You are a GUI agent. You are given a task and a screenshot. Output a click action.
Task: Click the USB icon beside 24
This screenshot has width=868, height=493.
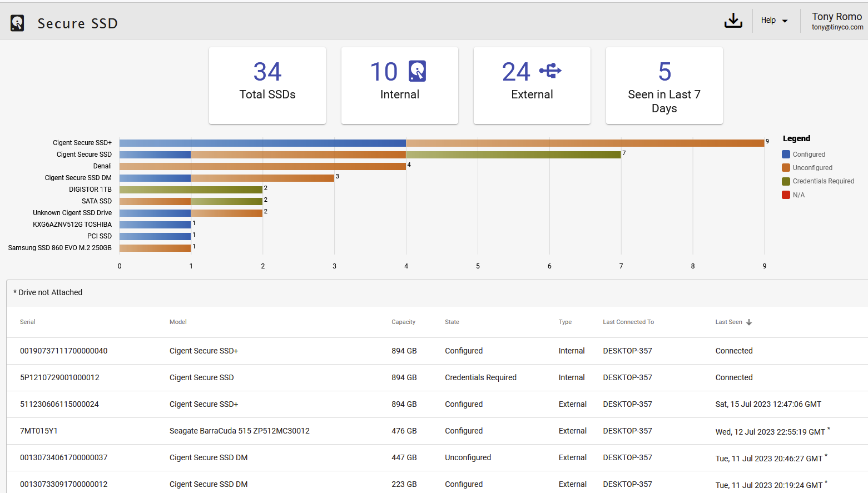550,71
